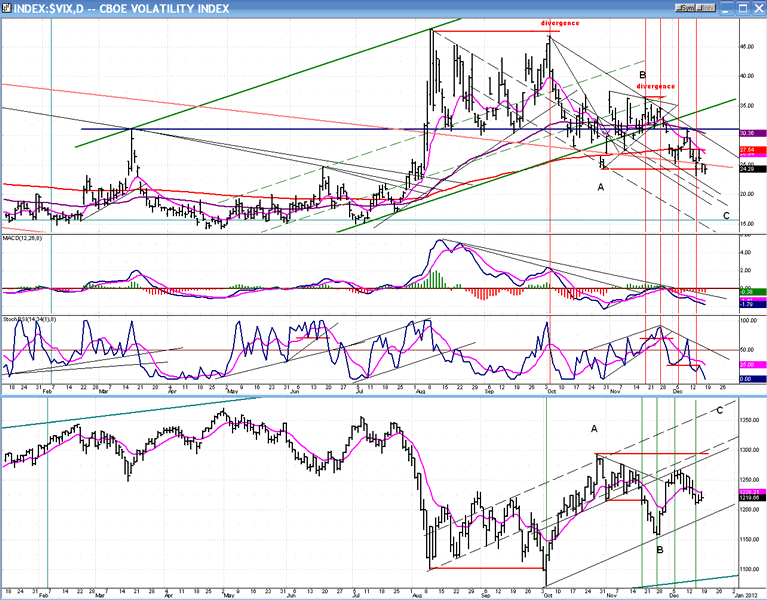Click the 'B' wave label on lower price chart
The image size is (767, 600).
point(659,550)
